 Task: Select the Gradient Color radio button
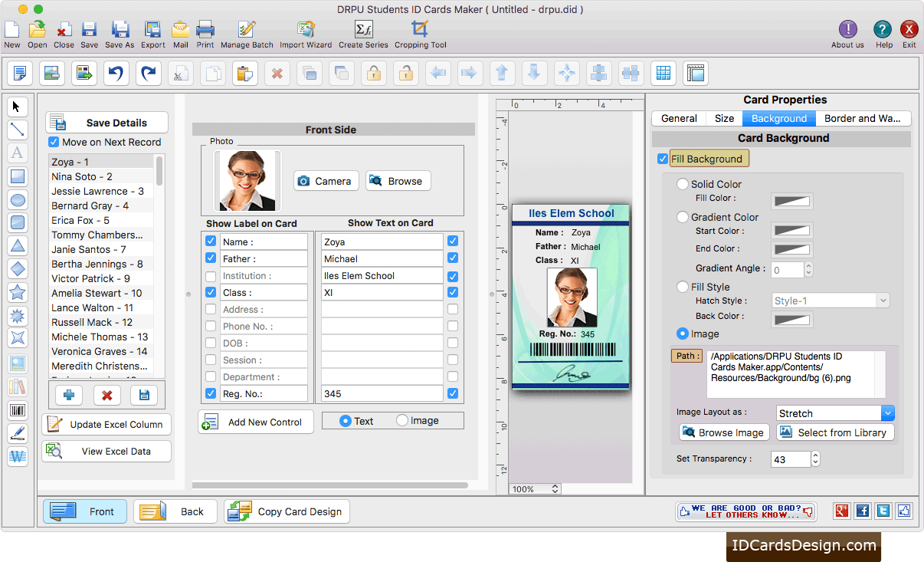point(683,216)
